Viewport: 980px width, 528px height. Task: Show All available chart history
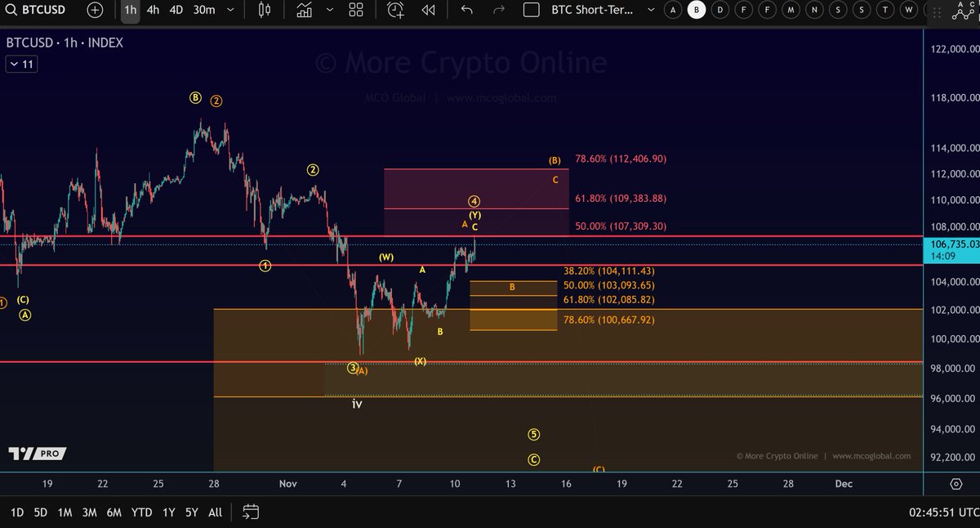(x=215, y=512)
